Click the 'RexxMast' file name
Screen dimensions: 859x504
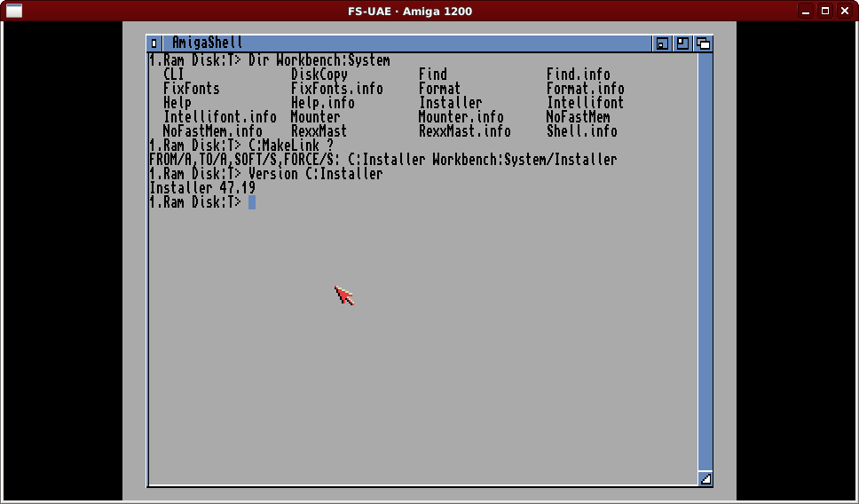click(x=319, y=131)
